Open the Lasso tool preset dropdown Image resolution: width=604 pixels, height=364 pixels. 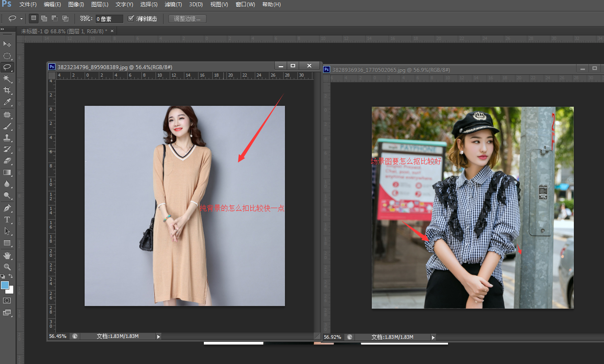[x=21, y=19]
